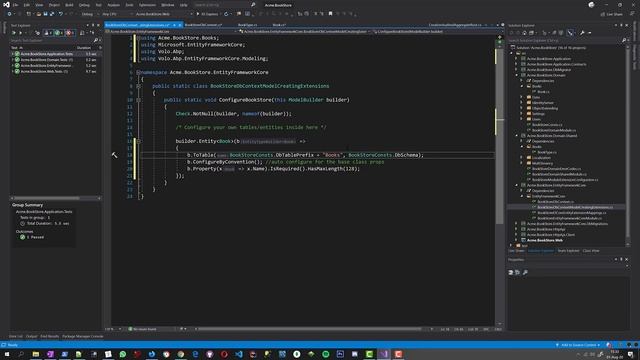Viewport: 640px width, 360px height.
Task: Toggle the failed tests filter in Test Explorer
Action: tap(70, 33)
